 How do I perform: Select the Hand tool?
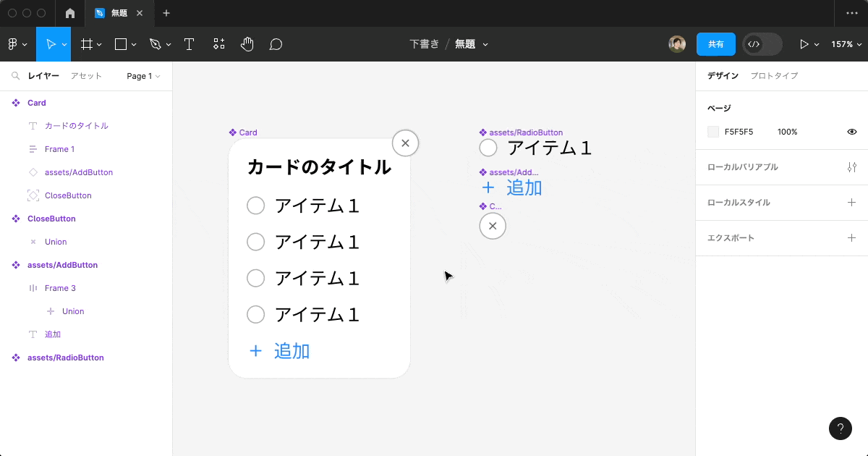(x=247, y=44)
